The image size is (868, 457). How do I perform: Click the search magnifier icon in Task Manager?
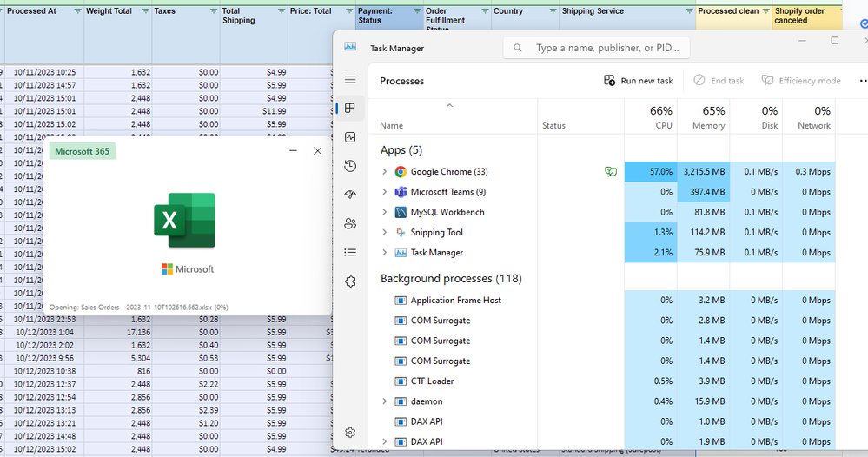pos(518,48)
